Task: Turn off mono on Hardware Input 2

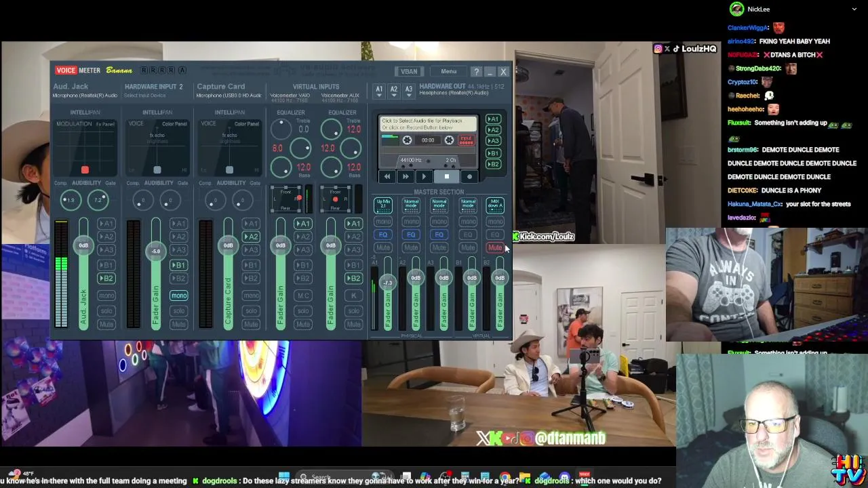Action: pyautogui.click(x=179, y=296)
